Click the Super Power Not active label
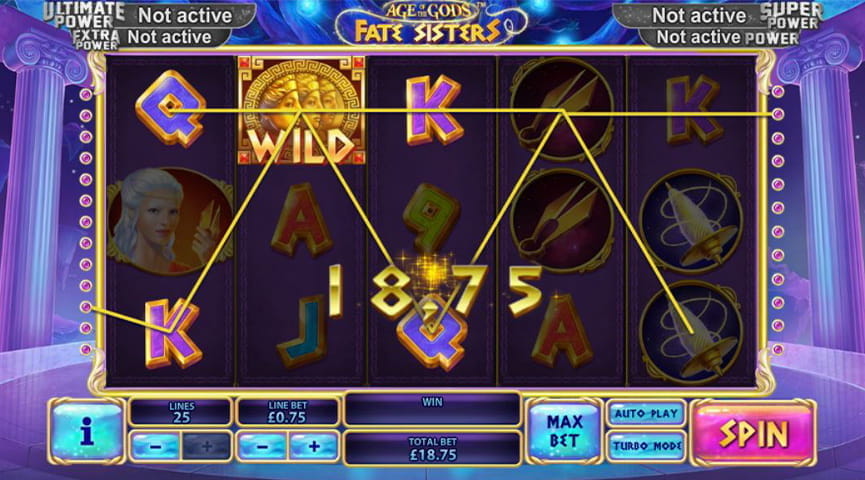865x480 pixels. 699,15
